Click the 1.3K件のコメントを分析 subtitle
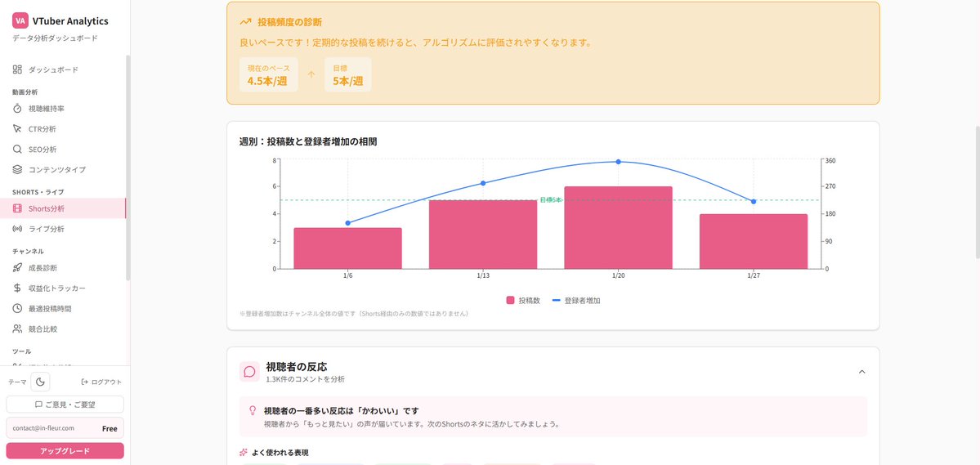This screenshot has width=980, height=465. click(305, 379)
